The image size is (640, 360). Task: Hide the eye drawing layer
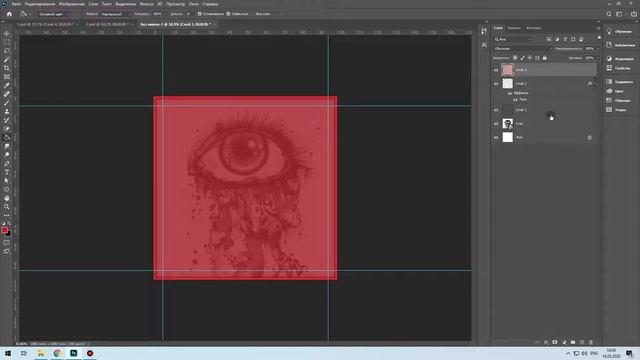click(x=496, y=124)
